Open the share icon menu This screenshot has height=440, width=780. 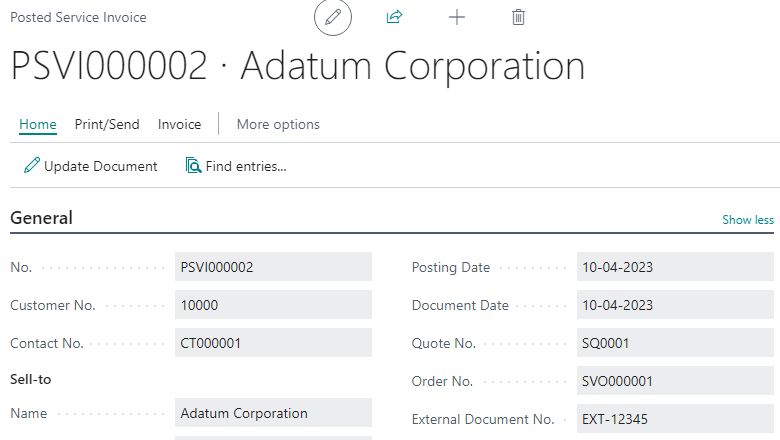pyautogui.click(x=394, y=17)
